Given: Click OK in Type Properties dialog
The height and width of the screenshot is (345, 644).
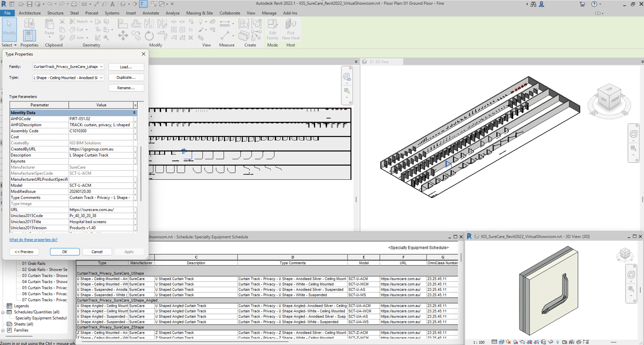Looking at the screenshot, I should click(65, 252).
